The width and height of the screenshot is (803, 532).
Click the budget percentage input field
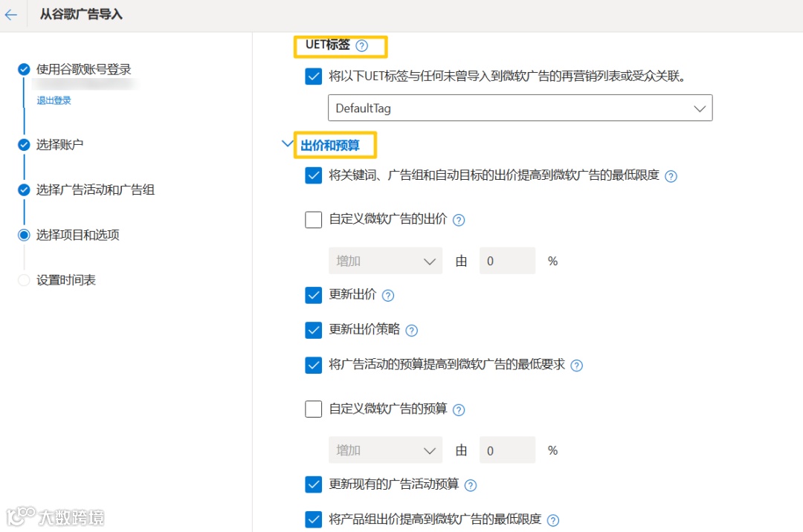[508, 450]
